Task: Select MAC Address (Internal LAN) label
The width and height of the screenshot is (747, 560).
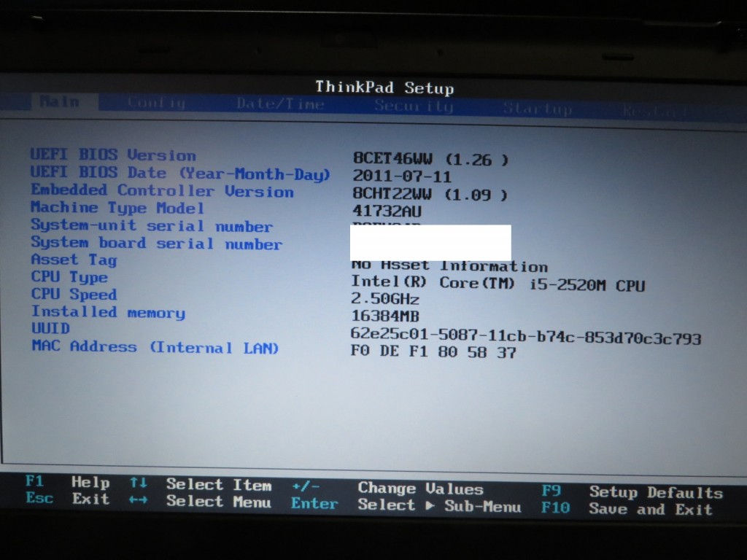Action: [x=155, y=346]
